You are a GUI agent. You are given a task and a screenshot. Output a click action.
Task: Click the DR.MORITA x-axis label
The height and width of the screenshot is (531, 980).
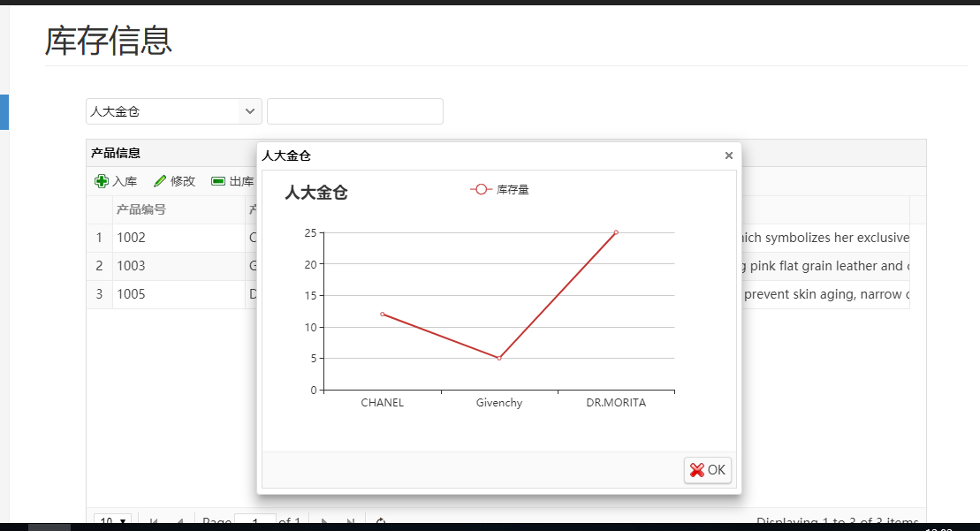tap(616, 402)
